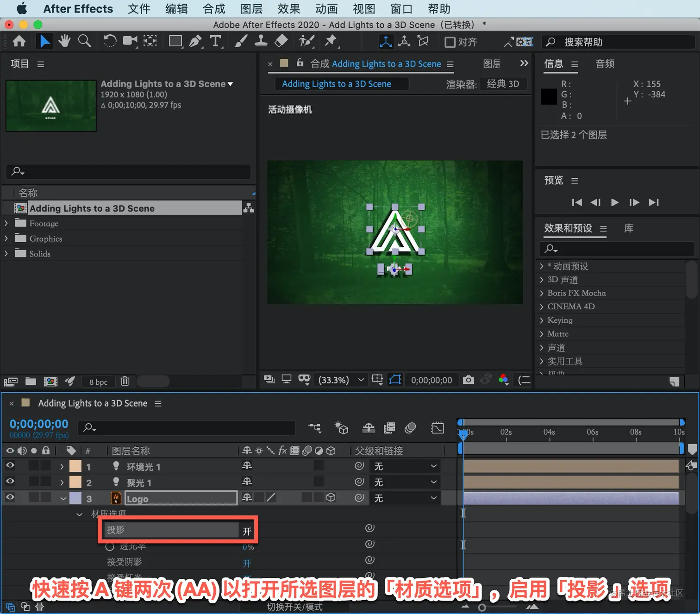700x614 pixels.
Task: Select the Pan Behind anchor point tool
Action: [x=150, y=41]
